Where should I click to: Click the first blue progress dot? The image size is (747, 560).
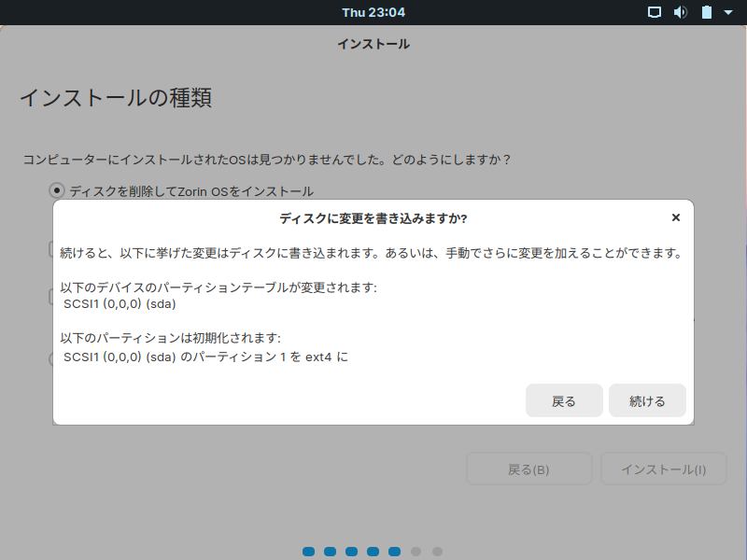[309, 552]
